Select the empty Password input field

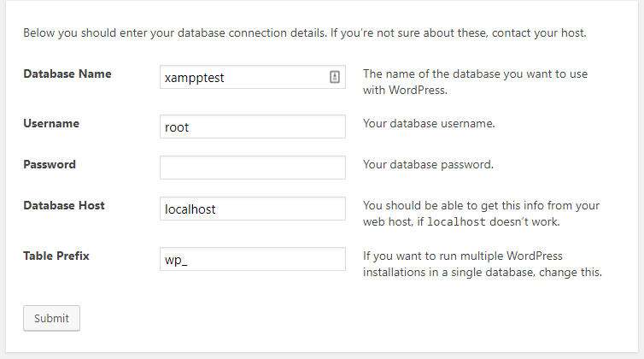[253, 168]
